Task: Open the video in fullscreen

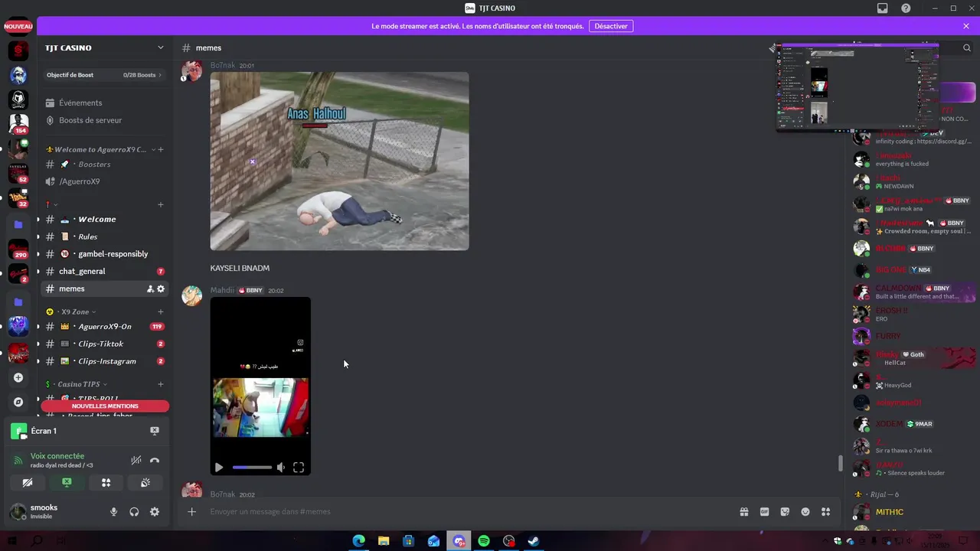Action: point(299,468)
